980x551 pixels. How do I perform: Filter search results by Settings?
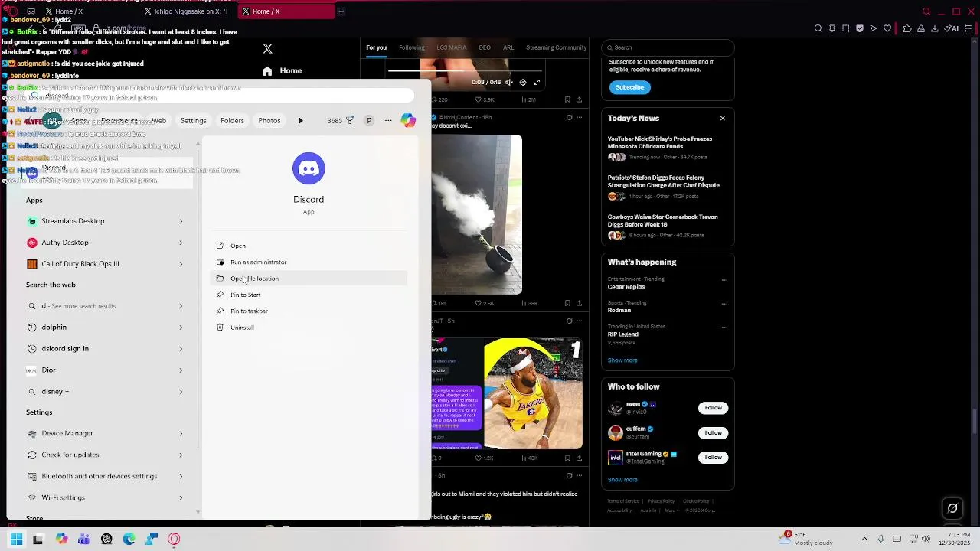193,120
